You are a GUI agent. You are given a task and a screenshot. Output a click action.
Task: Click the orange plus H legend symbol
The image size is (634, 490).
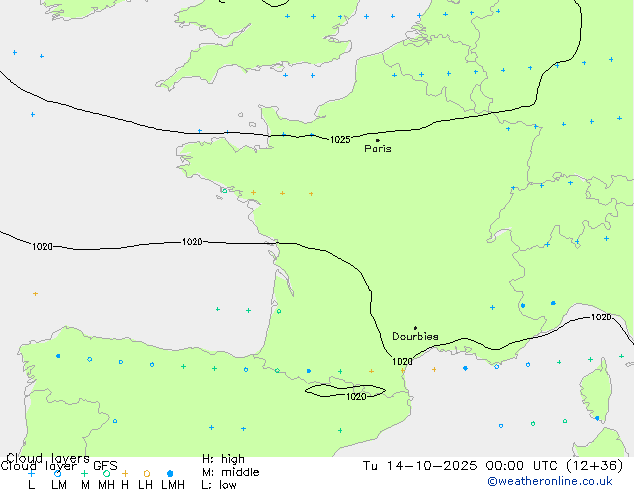point(125,473)
